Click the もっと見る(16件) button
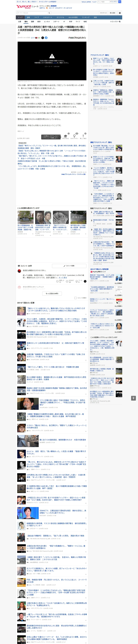Screen dimensions: 138x644 (x=52, y=293)
